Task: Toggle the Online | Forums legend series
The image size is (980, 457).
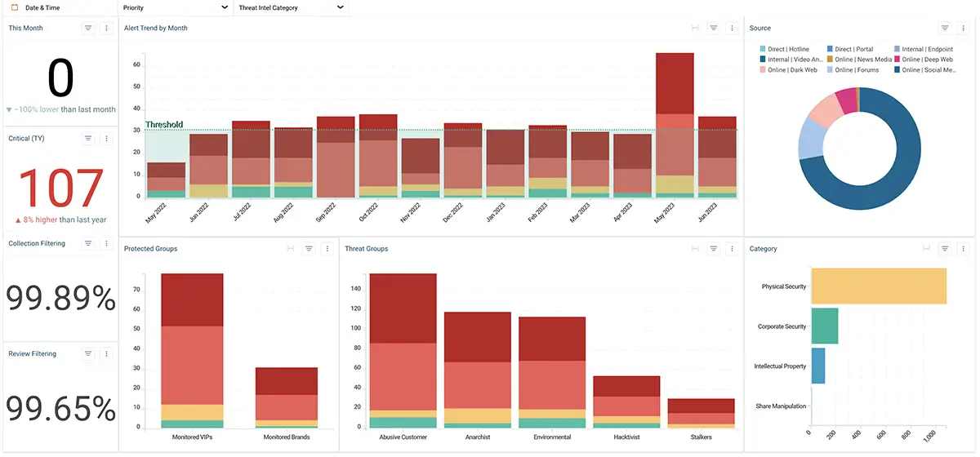Action: (x=853, y=70)
